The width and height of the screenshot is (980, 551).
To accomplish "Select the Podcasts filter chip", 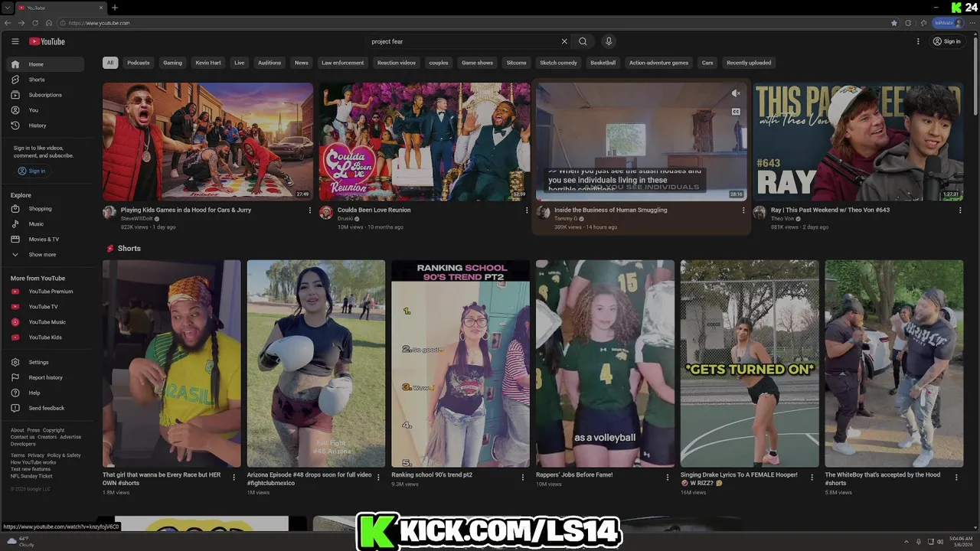I will 139,63.
